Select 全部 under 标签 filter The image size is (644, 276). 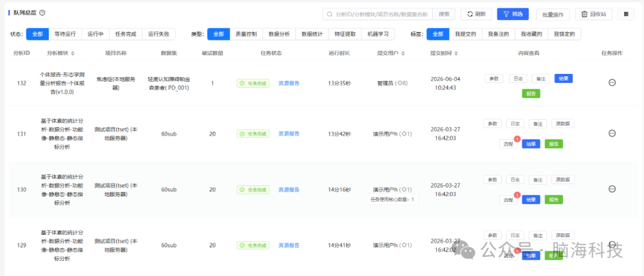tap(438, 34)
